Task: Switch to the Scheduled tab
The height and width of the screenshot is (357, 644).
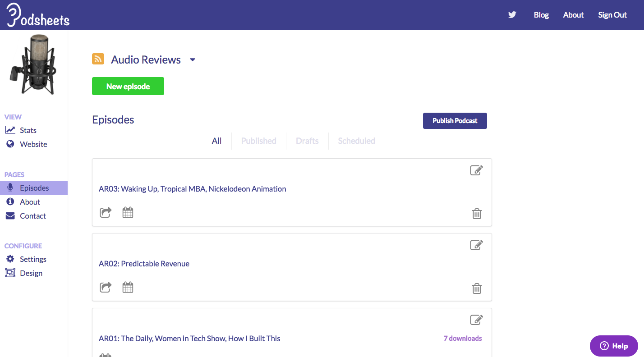Action: coord(357,141)
